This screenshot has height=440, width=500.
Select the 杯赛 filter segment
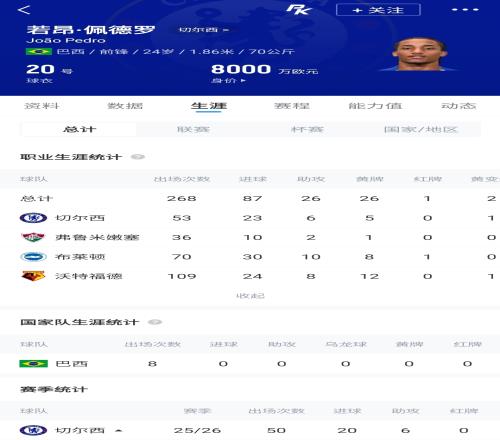307,129
